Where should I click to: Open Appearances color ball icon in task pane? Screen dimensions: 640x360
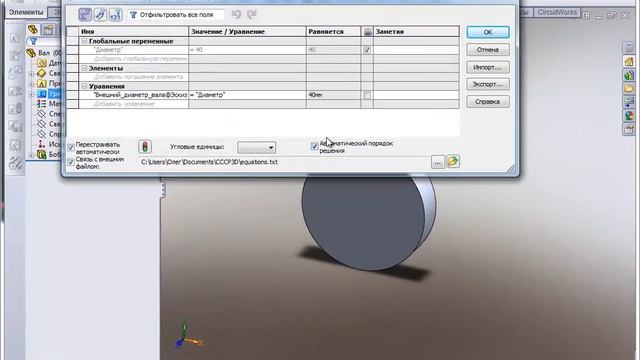click(629, 116)
